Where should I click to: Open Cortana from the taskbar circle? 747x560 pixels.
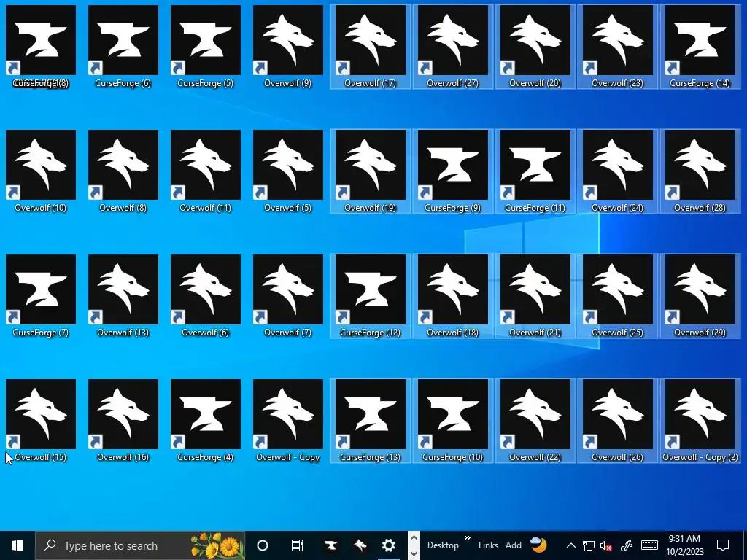coord(263,545)
